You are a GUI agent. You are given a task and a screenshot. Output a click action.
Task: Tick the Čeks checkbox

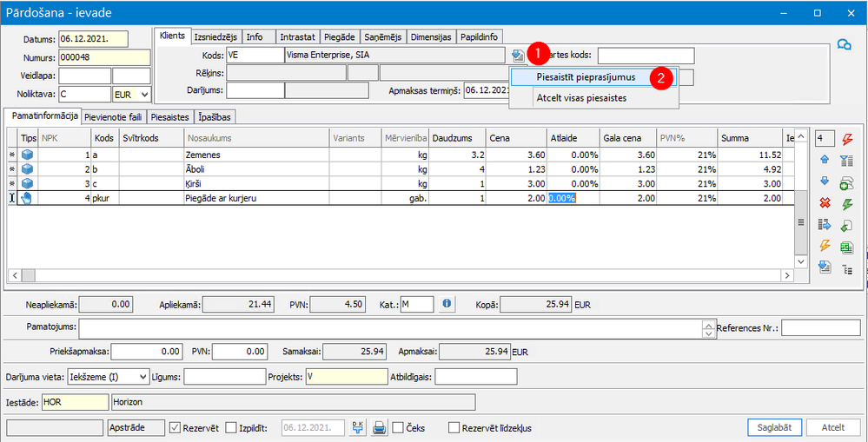click(x=397, y=427)
